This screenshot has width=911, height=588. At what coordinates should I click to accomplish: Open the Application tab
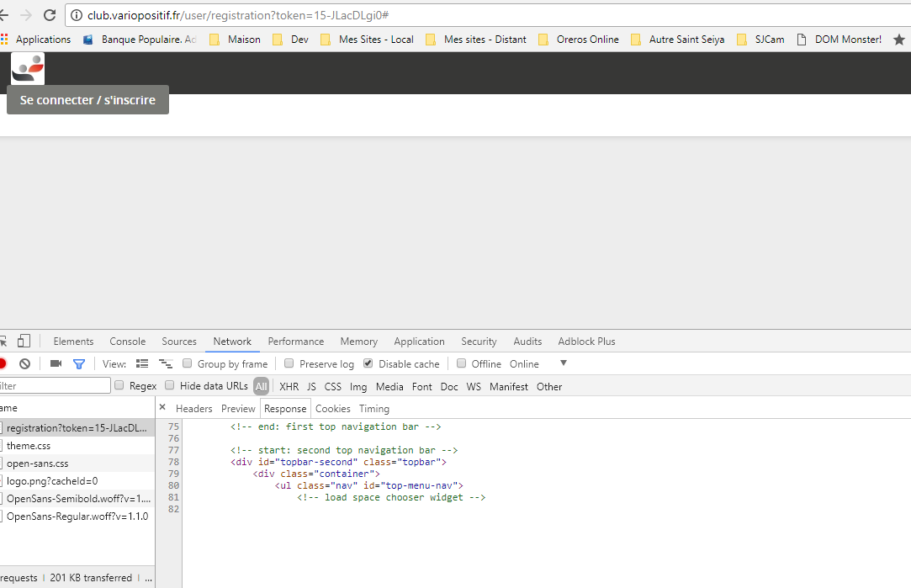pos(419,342)
